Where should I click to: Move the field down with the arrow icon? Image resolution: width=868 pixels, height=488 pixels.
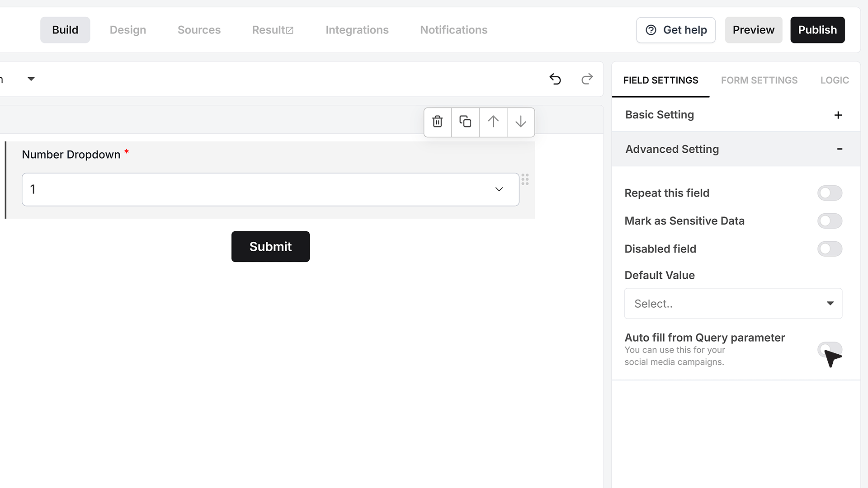[x=521, y=122]
